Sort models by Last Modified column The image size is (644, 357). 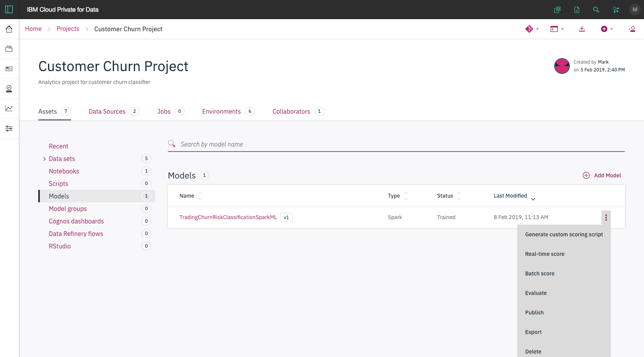point(514,196)
